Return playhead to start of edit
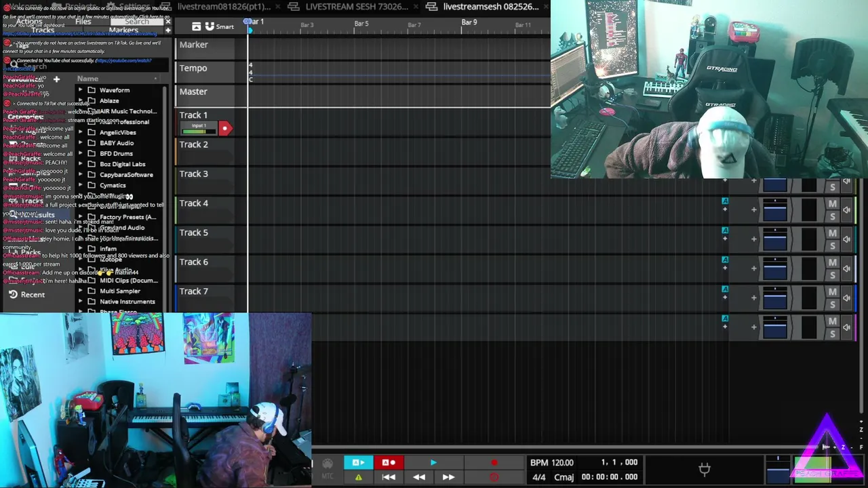This screenshot has width=868, height=488. (389, 477)
